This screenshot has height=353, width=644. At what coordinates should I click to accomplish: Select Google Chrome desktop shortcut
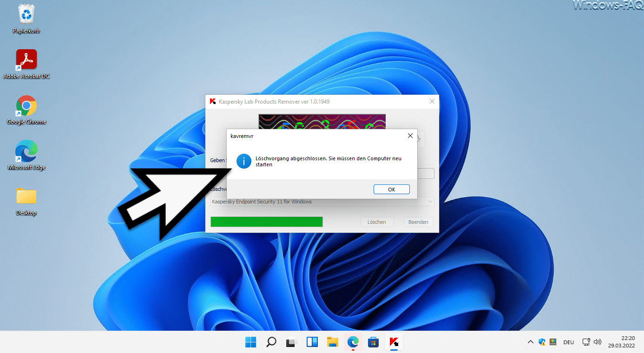coord(26,110)
